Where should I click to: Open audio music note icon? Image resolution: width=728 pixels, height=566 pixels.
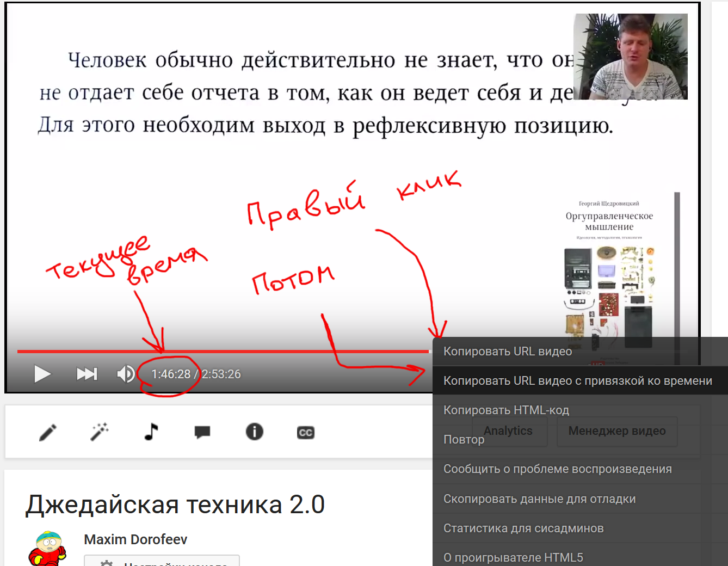click(x=151, y=432)
